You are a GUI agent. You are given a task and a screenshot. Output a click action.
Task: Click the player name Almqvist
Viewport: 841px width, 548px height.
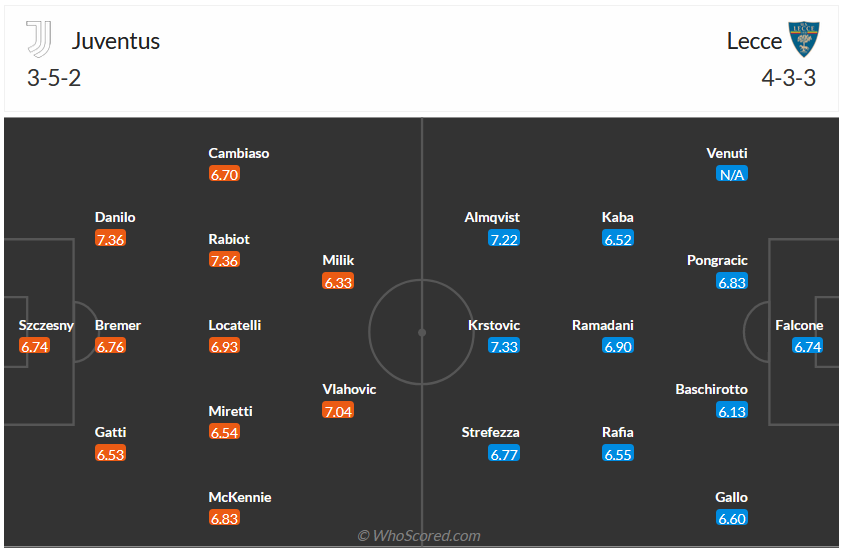coord(492,217)
